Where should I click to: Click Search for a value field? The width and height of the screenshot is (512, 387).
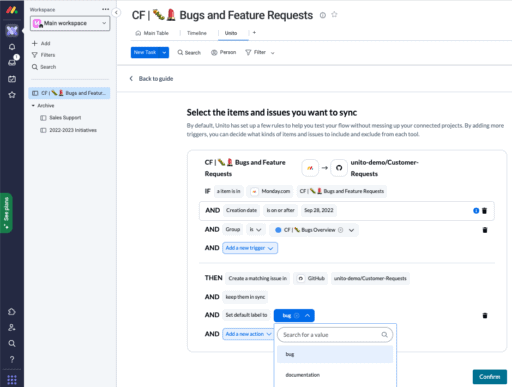point(335,335)
